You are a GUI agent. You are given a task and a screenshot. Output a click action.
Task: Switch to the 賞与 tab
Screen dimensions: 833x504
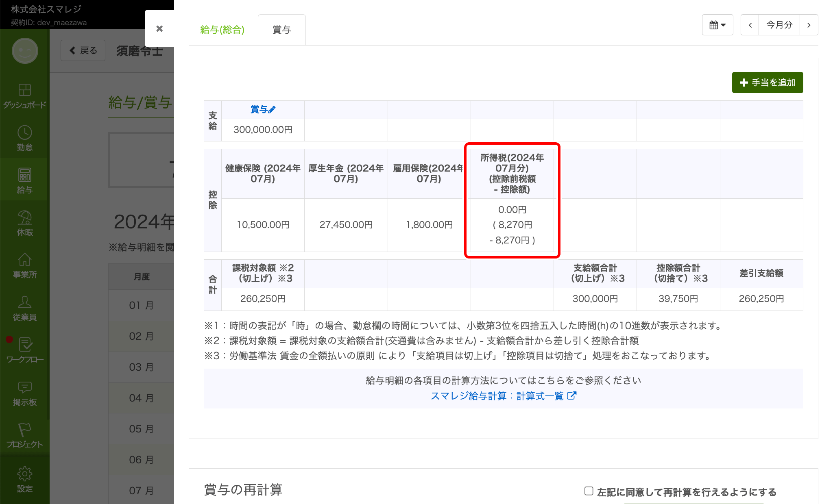pyautogui.click(x=281, y=30)
